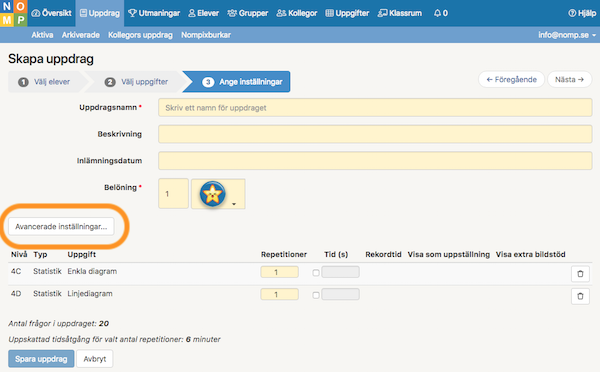Show Arkiverade assignments

81,35
